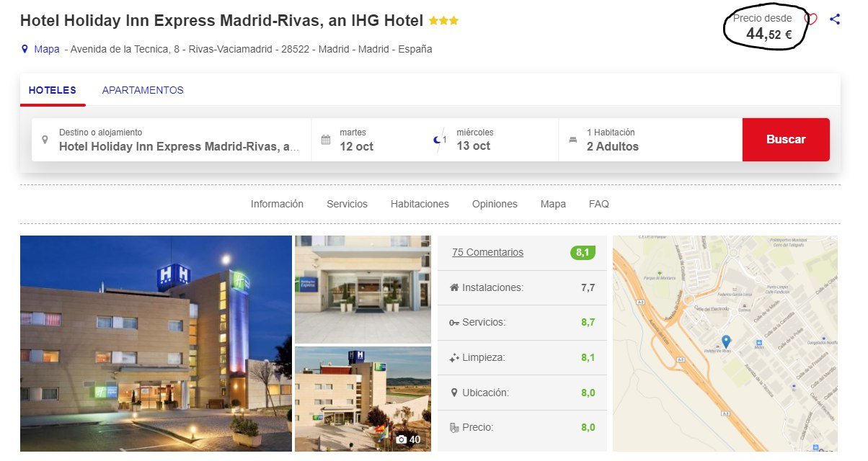Open the hotel entrance thumbnail photo
Image resolution: width=868 pixels, height=461 pixels.
363,289
